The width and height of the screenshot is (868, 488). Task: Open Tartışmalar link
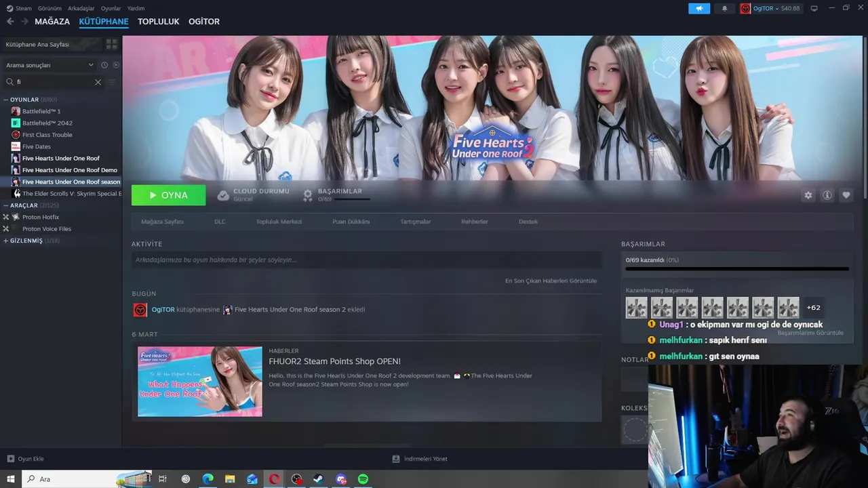(x=416, y=222)
